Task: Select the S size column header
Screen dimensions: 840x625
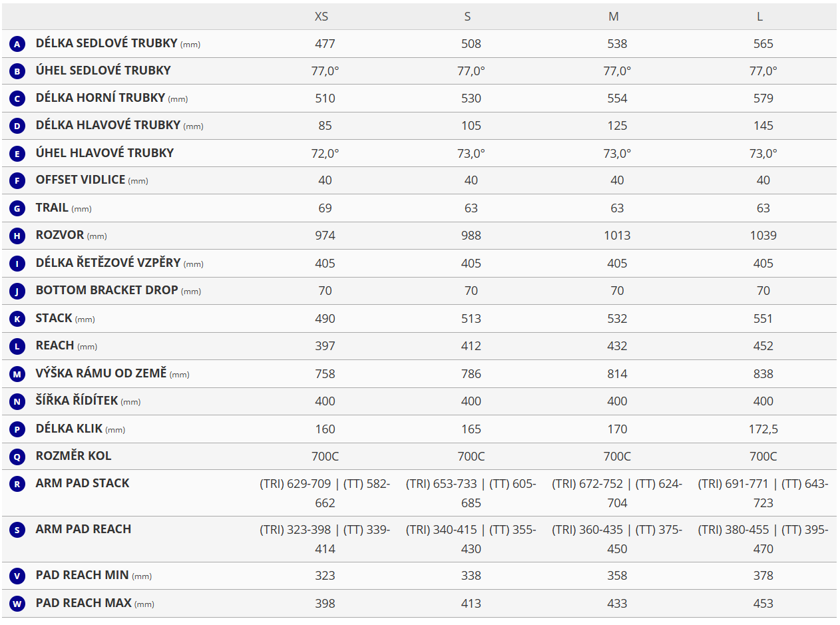Action: (x=467, y=17)
